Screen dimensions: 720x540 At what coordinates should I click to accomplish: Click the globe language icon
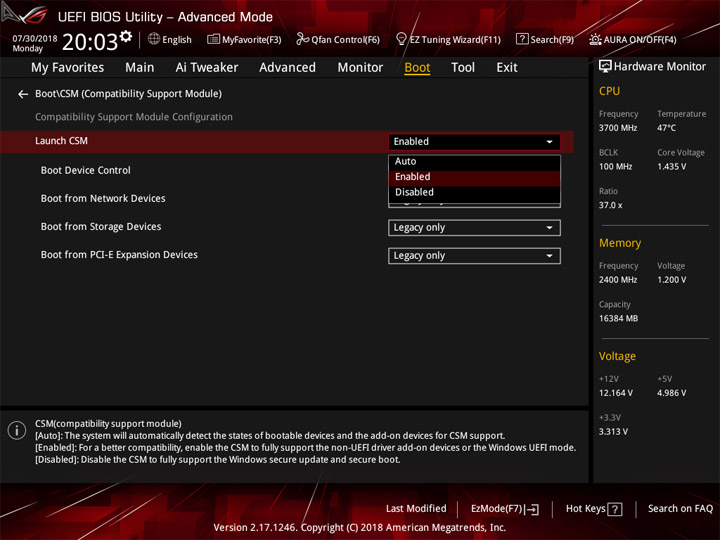coord(154,39)
